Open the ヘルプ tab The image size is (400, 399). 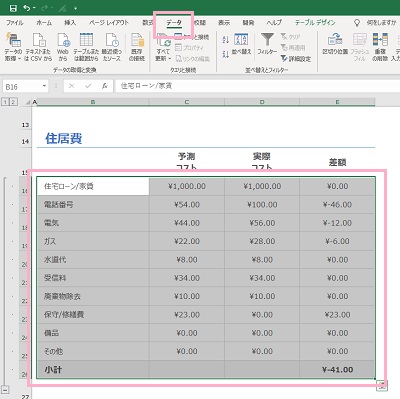274,23
